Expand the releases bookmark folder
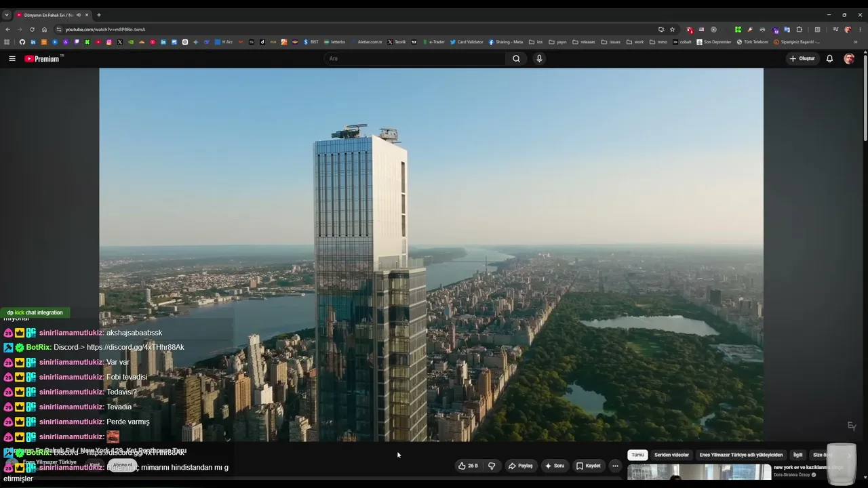This screenshot has height=488, width=868. point(584,42)
